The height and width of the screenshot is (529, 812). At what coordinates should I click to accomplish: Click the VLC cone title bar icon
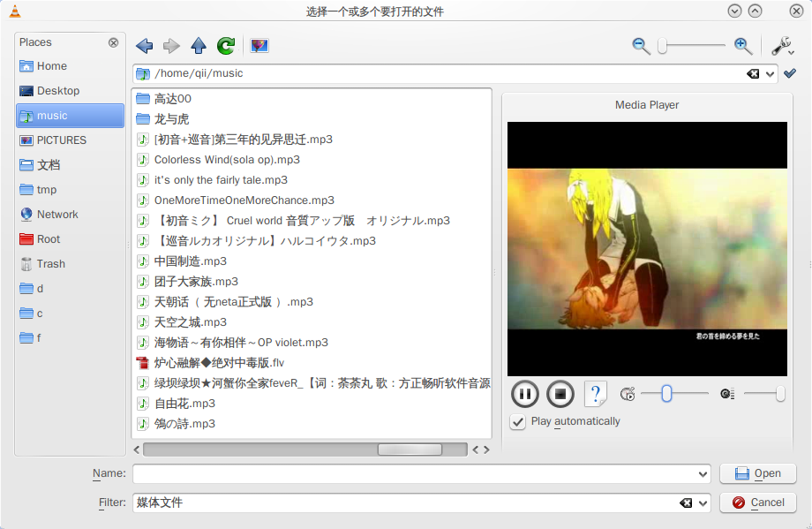tap(16, 11)
